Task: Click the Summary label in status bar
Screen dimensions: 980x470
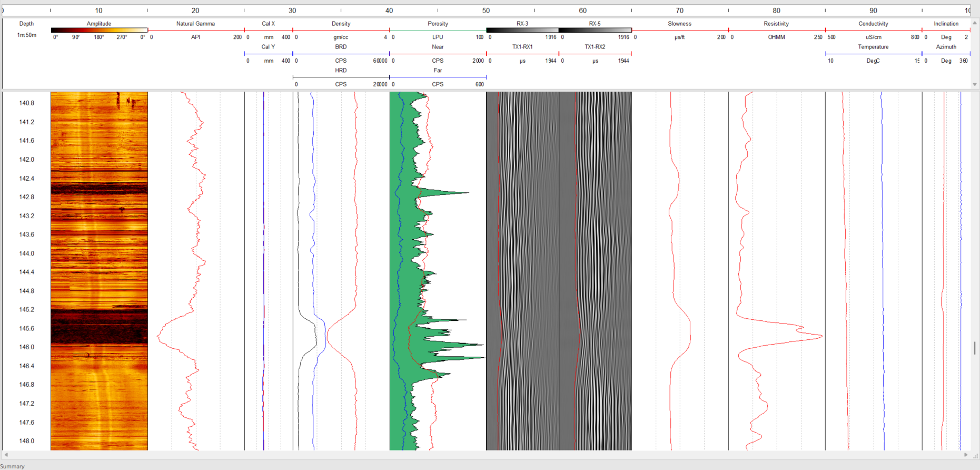Action: [x=13, y=466]
